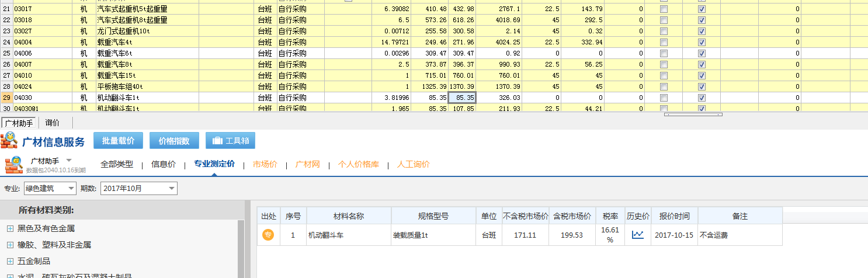Untick the checked box in row 04010

pos(702,75)
